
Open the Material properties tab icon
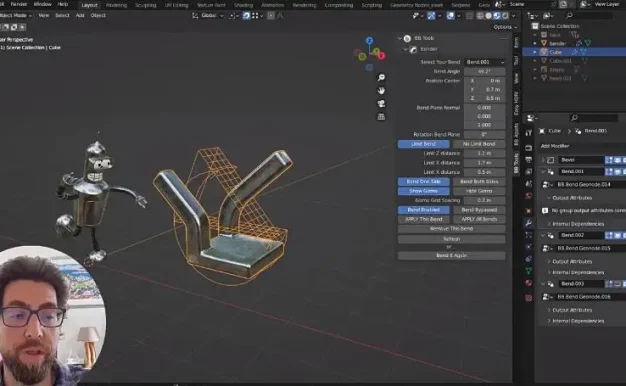click(528, 283)
